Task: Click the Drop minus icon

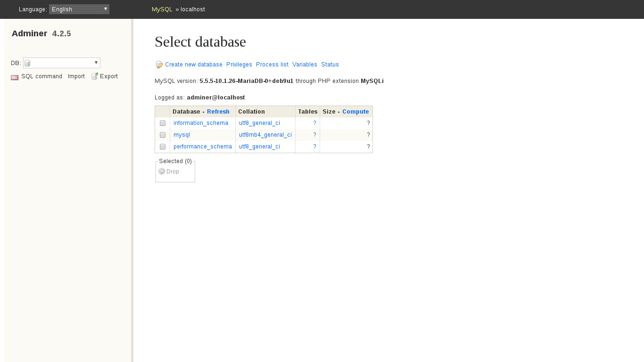Action: [162, 172]
